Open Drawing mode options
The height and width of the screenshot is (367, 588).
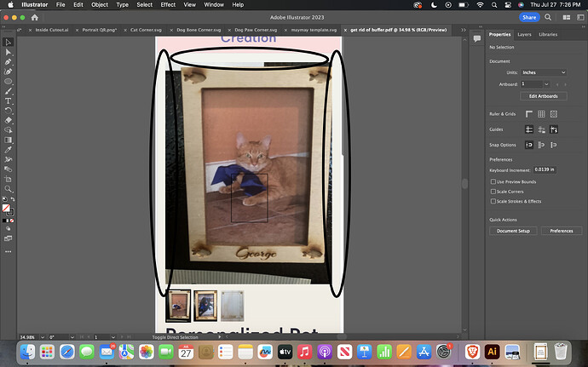coord(9,228)
